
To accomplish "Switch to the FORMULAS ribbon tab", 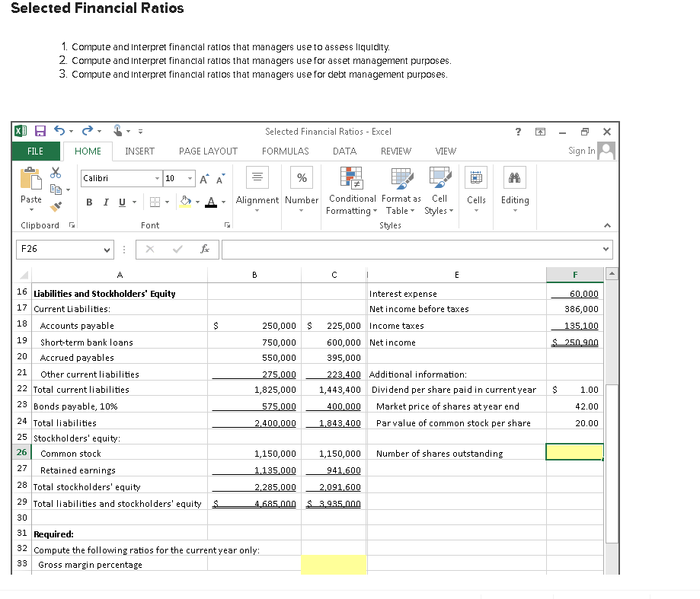I will tap(285, 151).
